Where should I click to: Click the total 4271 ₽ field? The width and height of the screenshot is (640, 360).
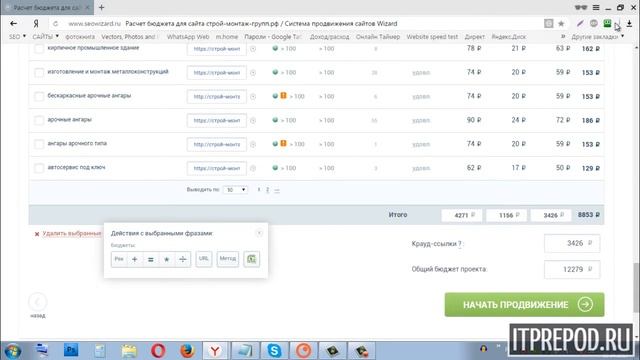point(462,215)
